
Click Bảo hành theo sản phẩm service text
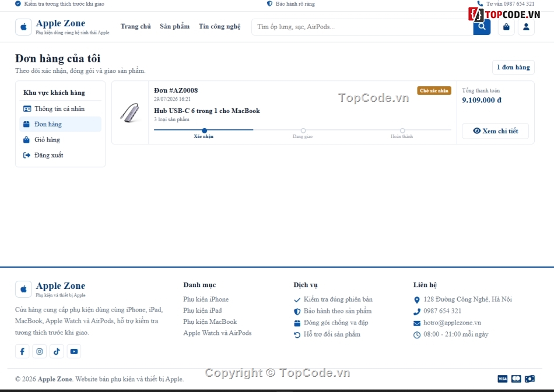[338, 311]
